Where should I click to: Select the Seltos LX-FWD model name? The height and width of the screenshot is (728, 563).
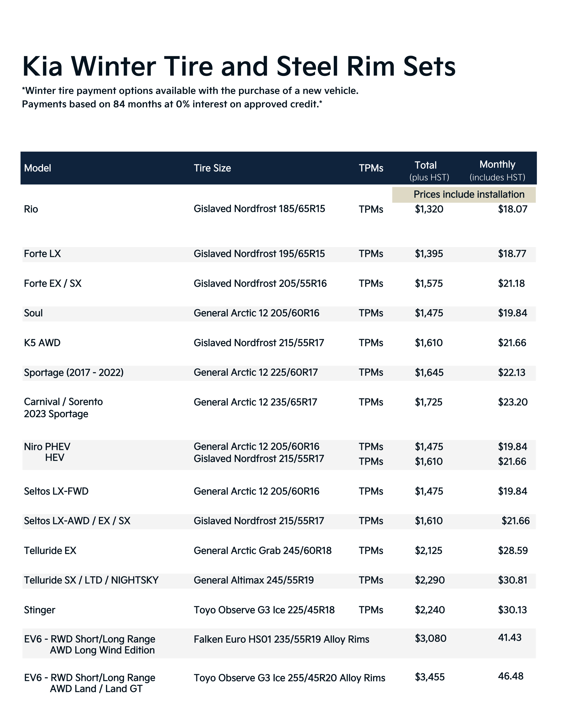(x=56, y=491)
